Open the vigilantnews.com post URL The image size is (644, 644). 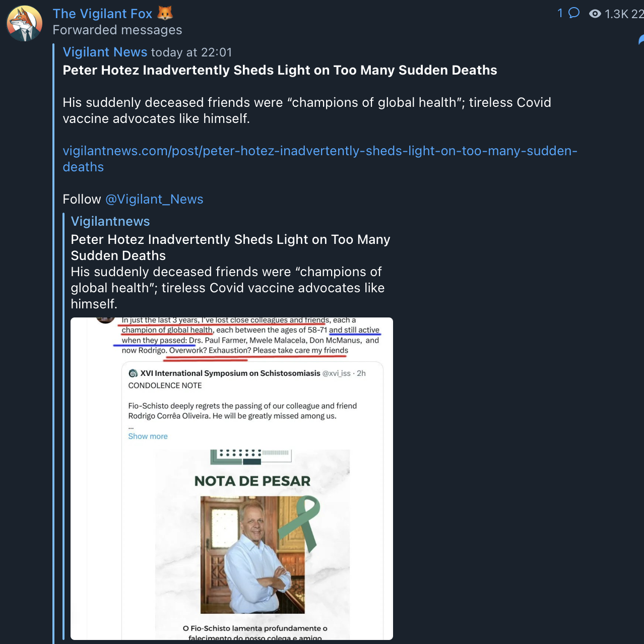tap(320, 159)
